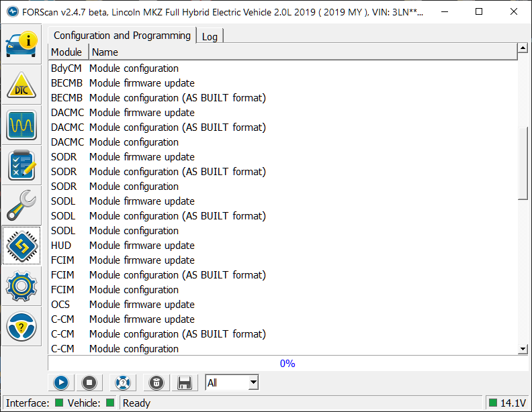Click the trash delete icon

tap(157, 382)
